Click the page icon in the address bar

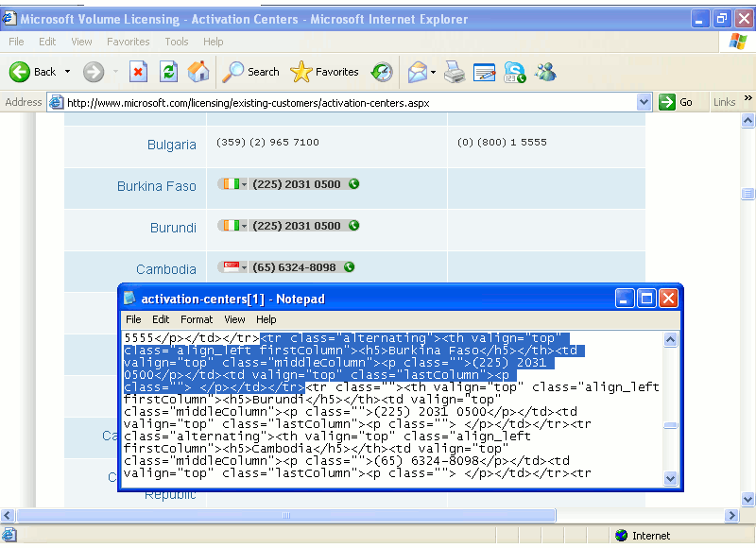tap(57, 102)
